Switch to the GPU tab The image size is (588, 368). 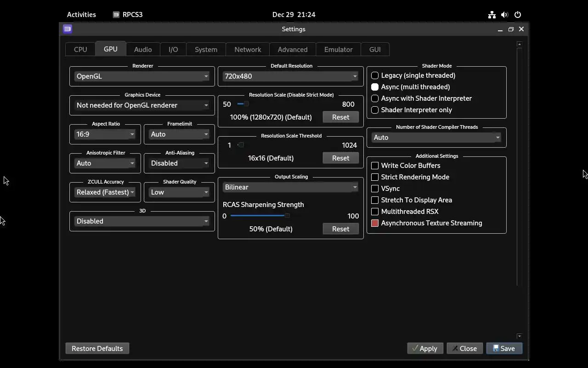[x=110, y=49]
